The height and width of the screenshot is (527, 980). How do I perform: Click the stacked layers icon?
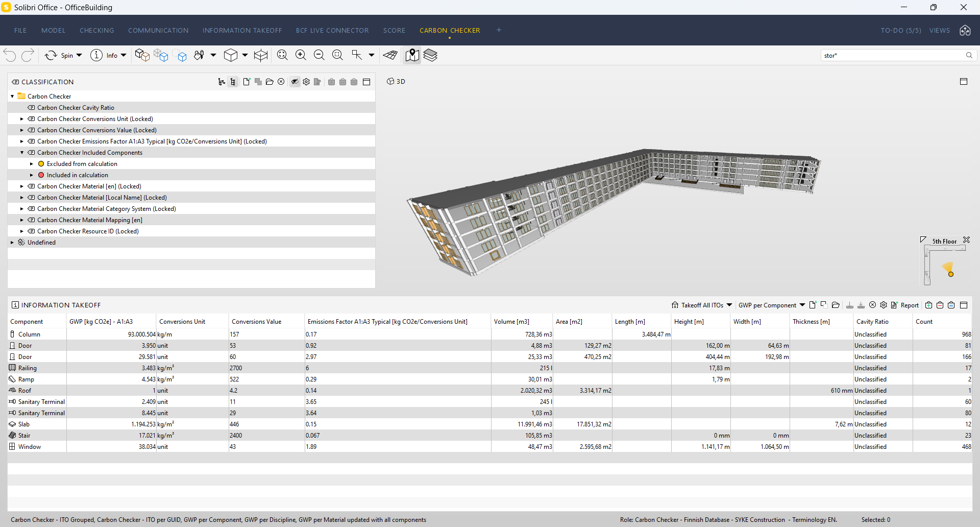(x=430, y=55)
